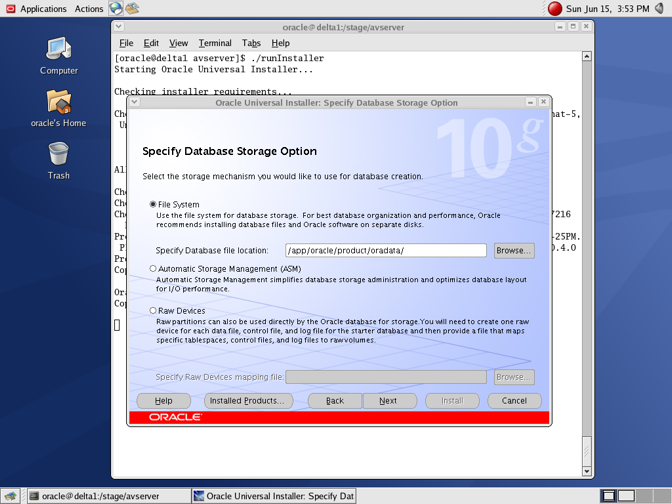Click the terminal vertical scrollbar thumb
Screen dimensions: 672x504
pyautogui.click(x=587, y=451)
